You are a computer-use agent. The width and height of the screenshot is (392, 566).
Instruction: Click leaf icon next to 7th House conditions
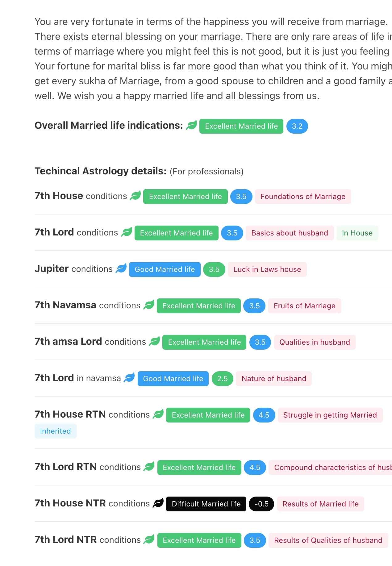tap(136, 196)
